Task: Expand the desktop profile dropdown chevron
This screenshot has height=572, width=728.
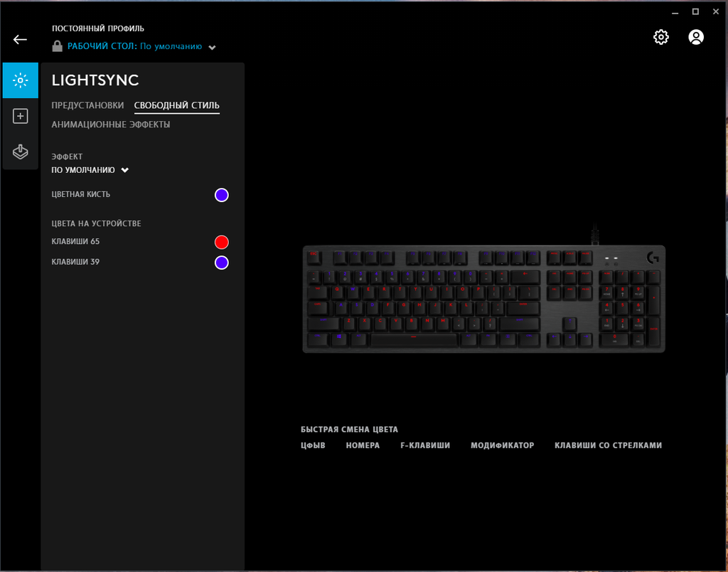Action: pos(212,48)
